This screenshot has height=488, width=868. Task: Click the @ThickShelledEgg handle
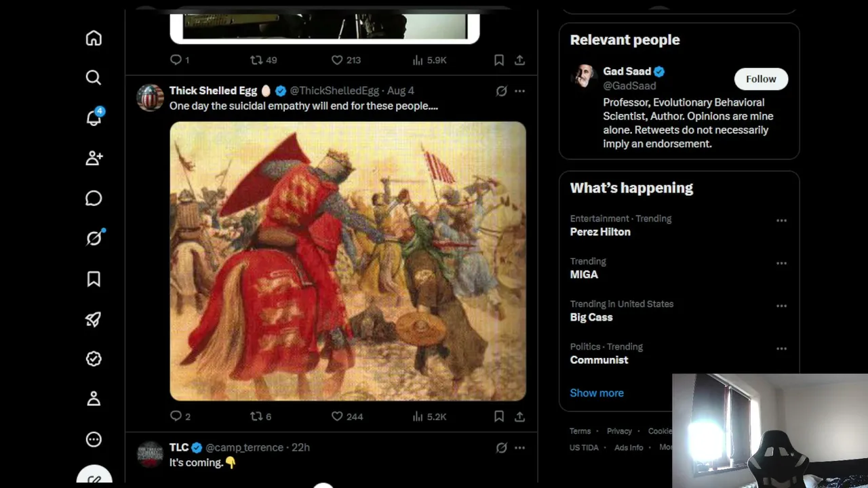coord(334,90)
